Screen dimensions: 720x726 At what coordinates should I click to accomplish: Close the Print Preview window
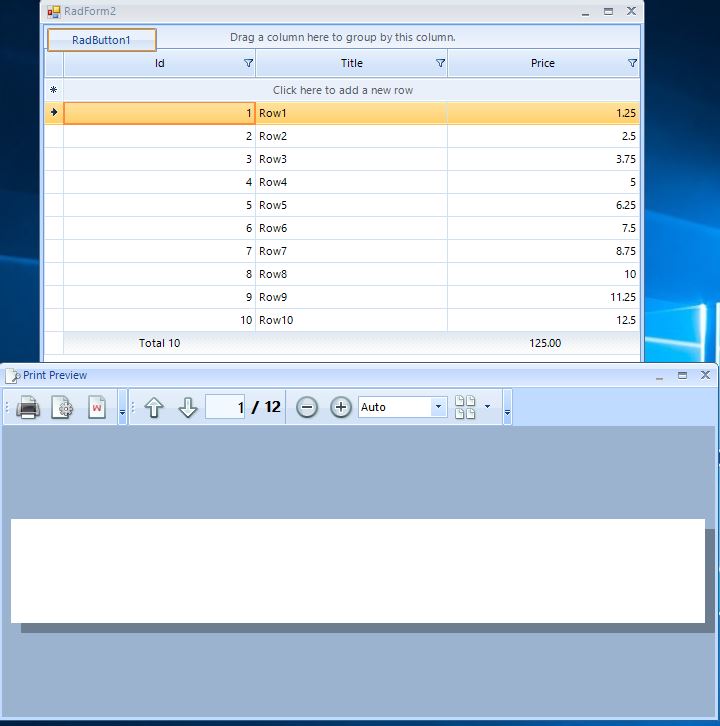[705, 375]
